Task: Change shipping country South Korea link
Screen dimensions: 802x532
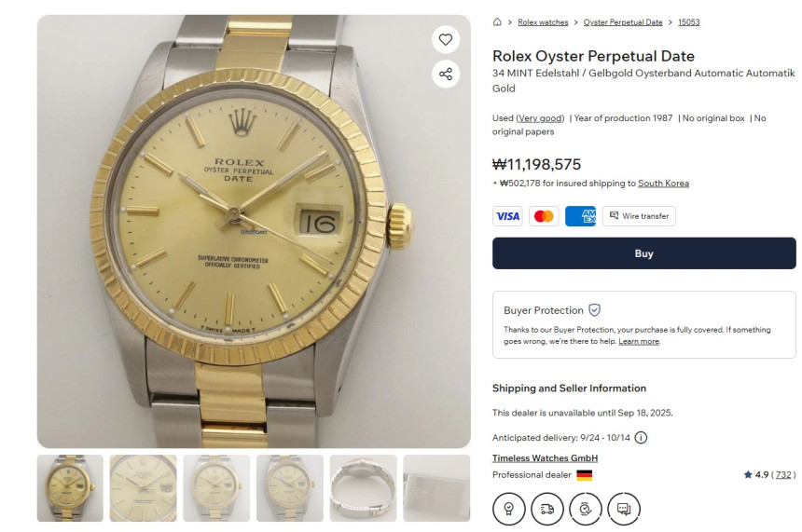Action: point(663,184)
